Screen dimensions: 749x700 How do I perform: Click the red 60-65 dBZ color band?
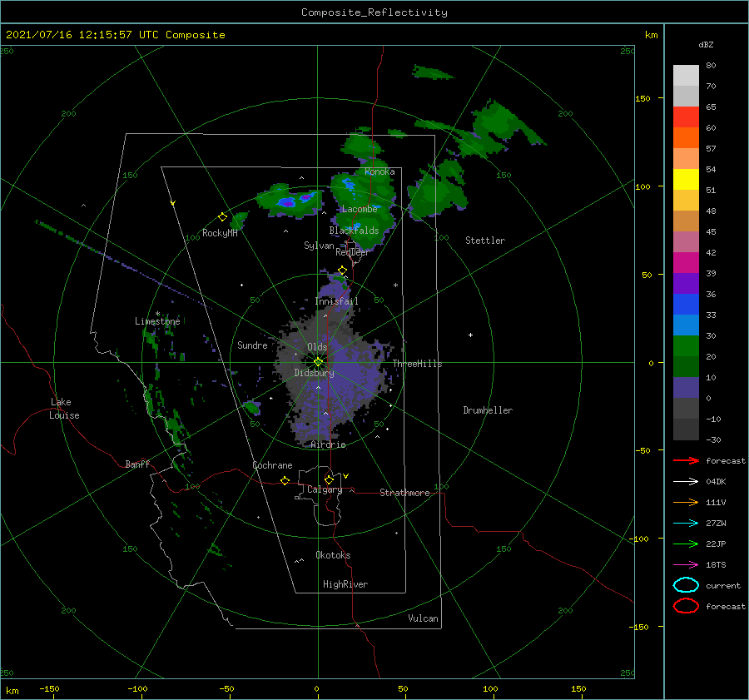686,117
